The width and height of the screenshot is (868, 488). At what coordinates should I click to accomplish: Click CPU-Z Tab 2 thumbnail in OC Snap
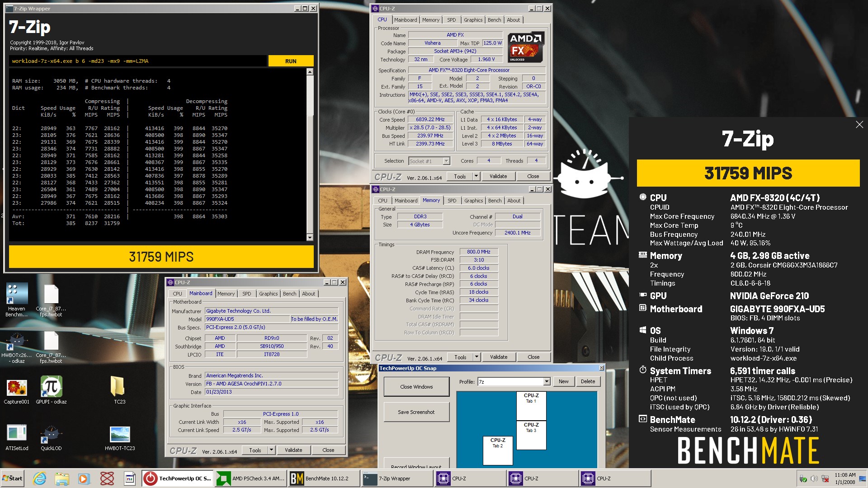[498, 450]
